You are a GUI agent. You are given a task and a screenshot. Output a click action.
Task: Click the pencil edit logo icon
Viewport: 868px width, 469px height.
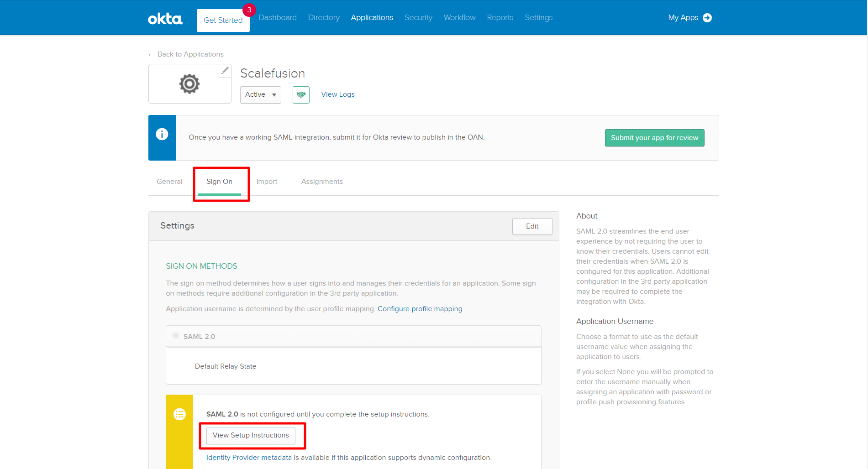tap(225, 71)
